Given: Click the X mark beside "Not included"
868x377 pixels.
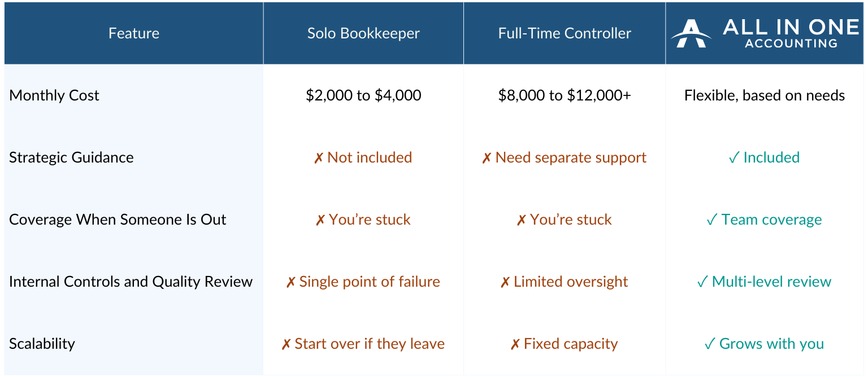Looking at the screenshot, I should [x=319, y=158].
